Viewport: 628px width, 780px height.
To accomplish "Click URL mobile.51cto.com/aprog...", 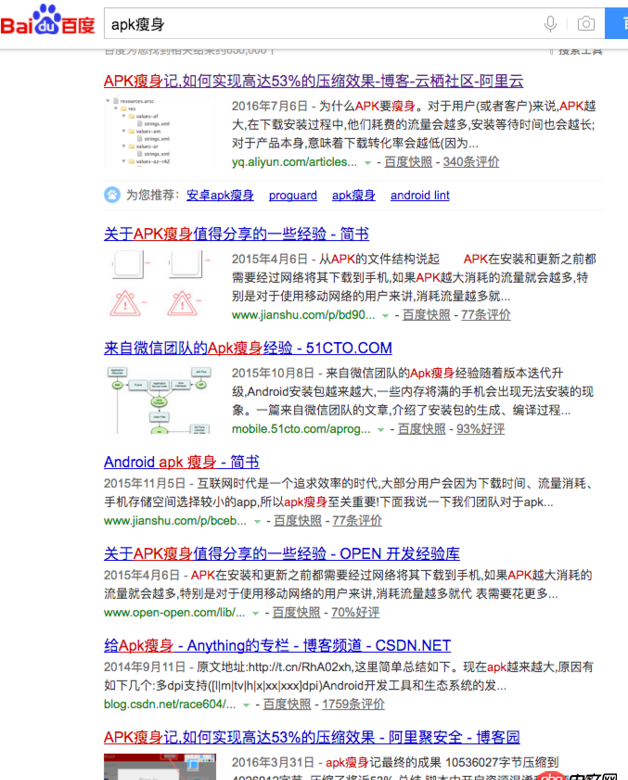I will point(301,429).
